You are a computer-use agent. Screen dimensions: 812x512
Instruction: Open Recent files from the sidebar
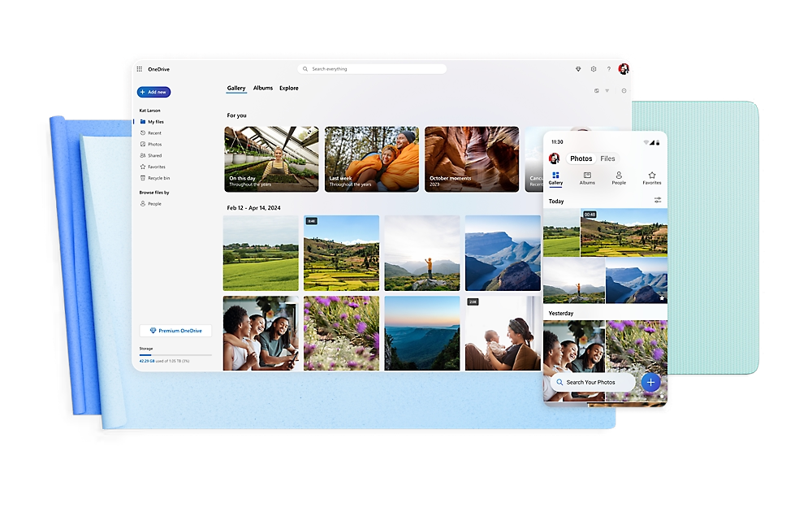[153, 132]
